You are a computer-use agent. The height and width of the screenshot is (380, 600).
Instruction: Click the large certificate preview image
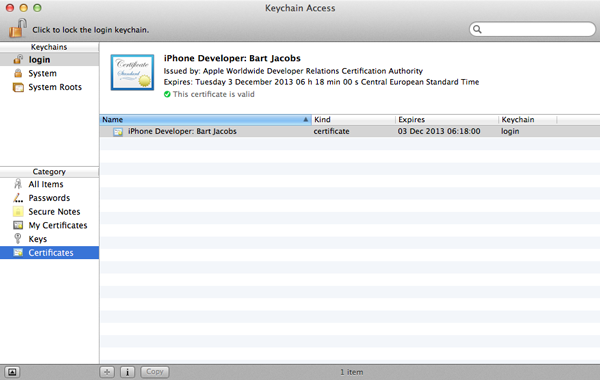(132, 72)
